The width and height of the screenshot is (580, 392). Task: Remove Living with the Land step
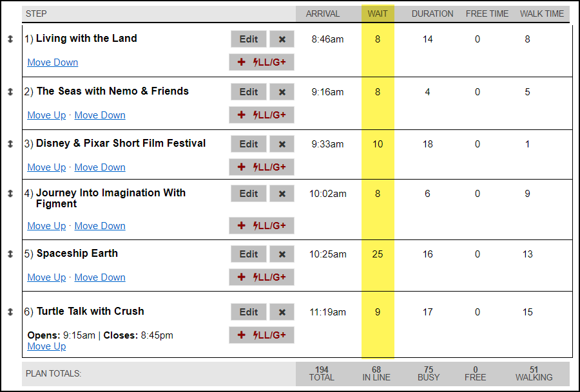coord(282,39)
